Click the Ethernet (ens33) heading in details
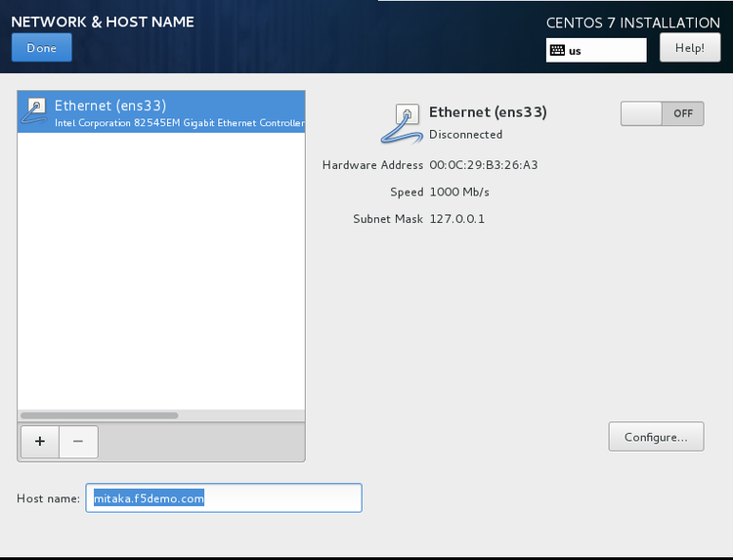733x560 pixels. [488, 112]
